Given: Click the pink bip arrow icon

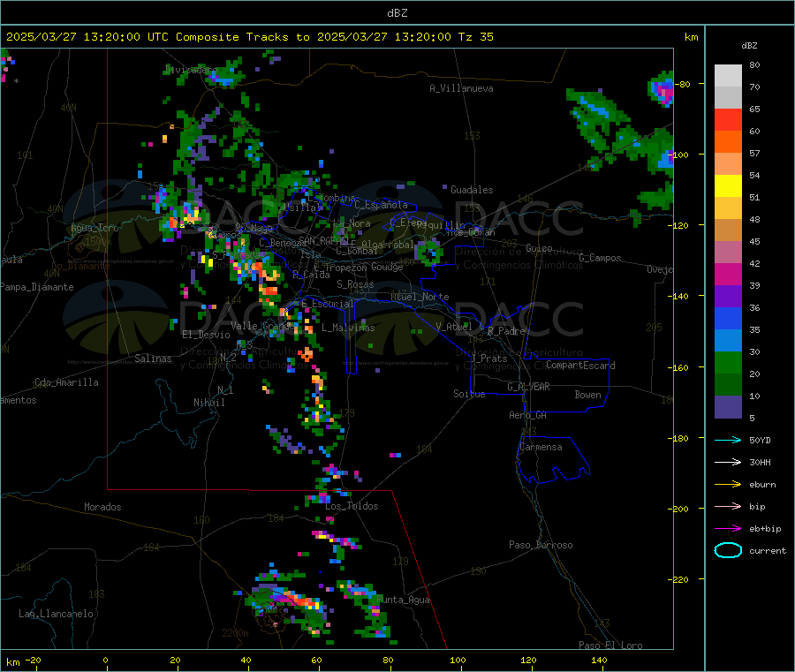Looking at the screenshot, I should (x=728, y=506).
